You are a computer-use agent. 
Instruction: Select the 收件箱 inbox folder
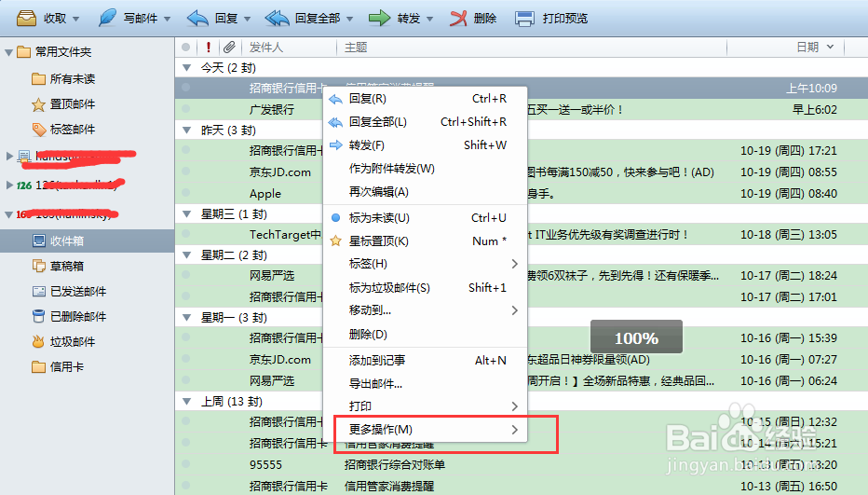pyautogui.click(x=87, y=241)
